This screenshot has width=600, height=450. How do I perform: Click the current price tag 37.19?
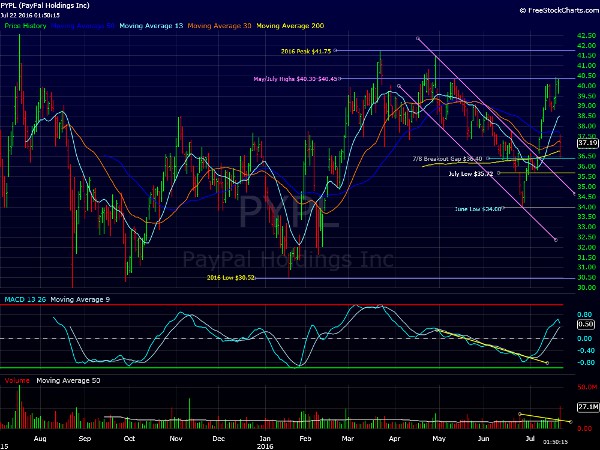(588, 143)
